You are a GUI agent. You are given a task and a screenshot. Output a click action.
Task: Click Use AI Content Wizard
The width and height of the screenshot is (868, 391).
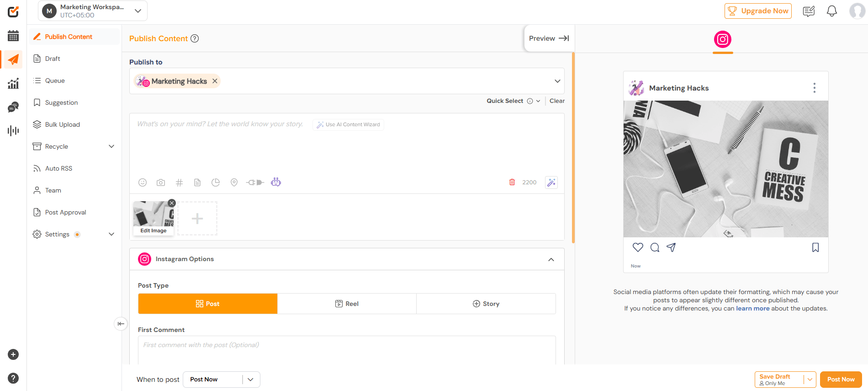(x=348, y=124)
